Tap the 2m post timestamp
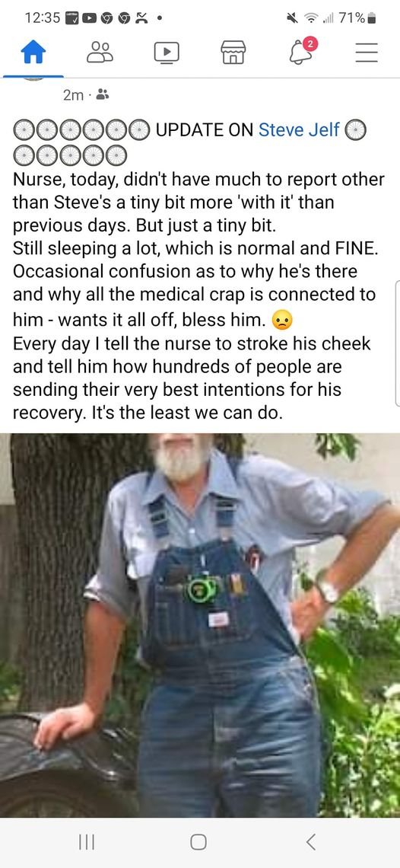Image resolution: width=400 pixels, height=868 pixels. (72, 95)
